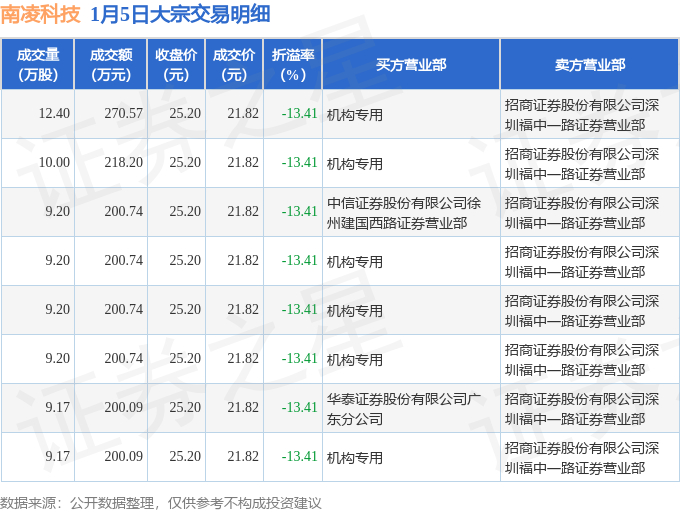Click the 270.57 turnover cell
Viewport: 680px width, 512px height.
click(123, 114)
